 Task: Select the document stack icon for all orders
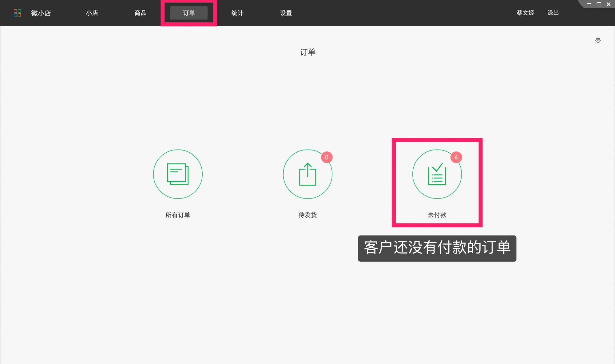(178, 174)
